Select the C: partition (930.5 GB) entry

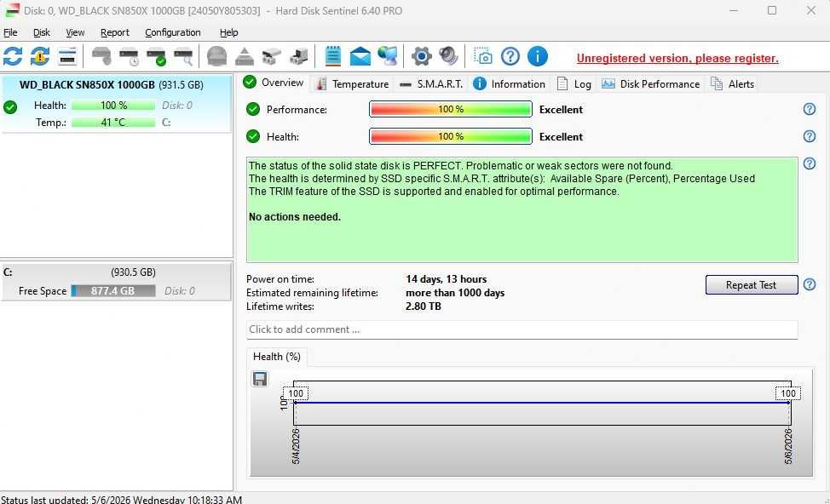(116, 281)
